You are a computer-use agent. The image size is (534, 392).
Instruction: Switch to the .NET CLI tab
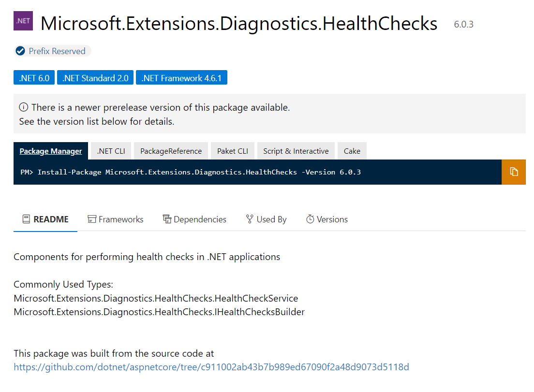[x=111, y=151]
